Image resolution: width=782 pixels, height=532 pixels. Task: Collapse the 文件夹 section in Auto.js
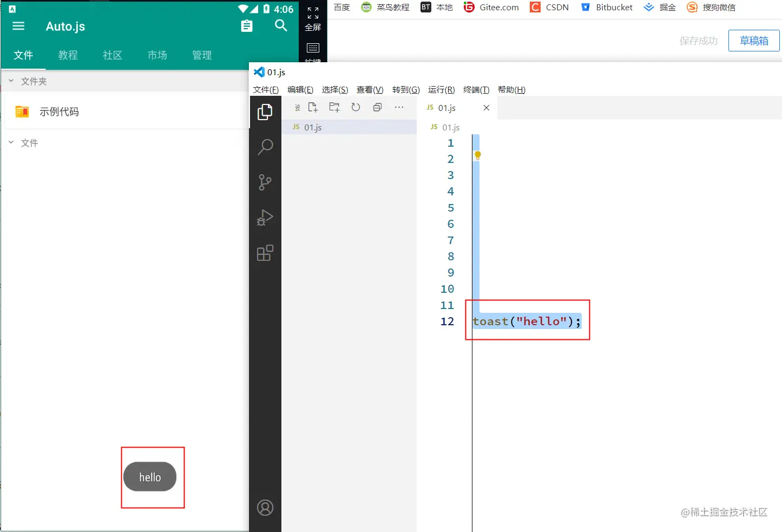click(x=11, y=81)
